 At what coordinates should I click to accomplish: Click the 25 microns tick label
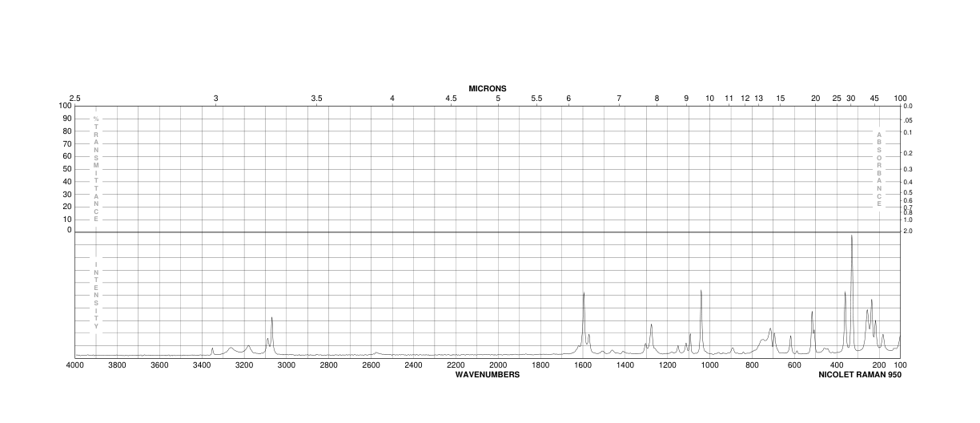(x=837, y=98)
